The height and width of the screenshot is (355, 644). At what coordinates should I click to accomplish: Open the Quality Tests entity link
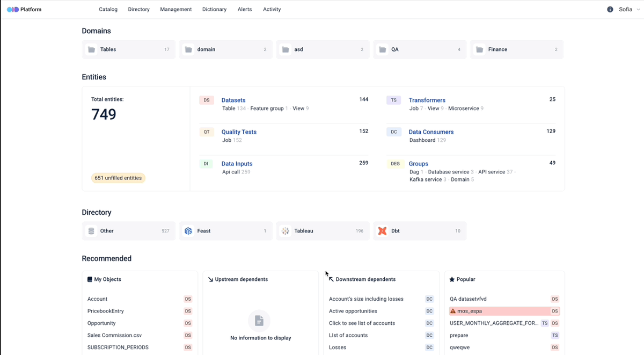pyautogui.click(x=239, y=132)
